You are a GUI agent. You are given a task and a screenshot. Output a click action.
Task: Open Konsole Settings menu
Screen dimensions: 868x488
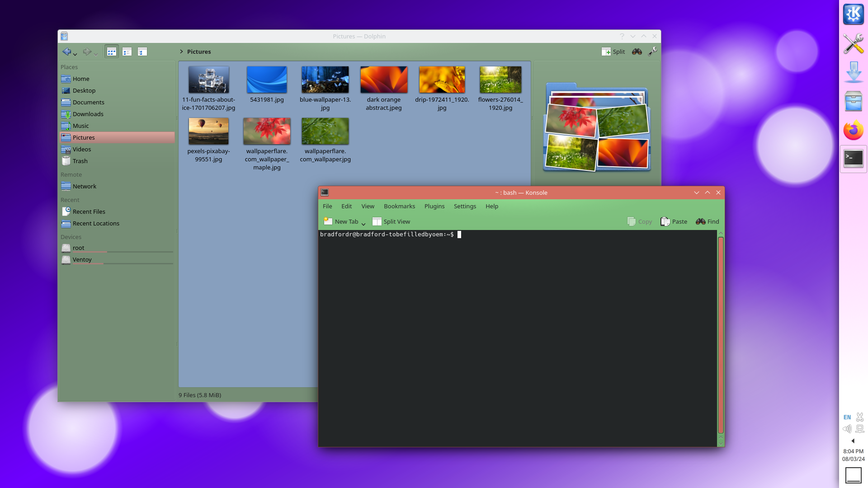465,206
